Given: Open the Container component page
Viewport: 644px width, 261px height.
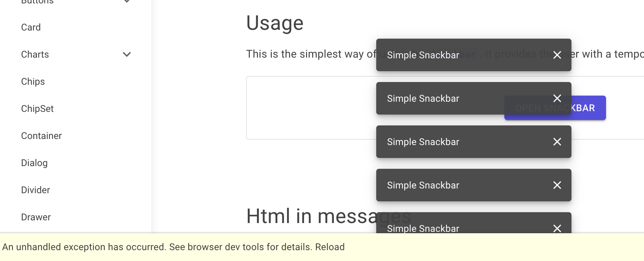Looking at the screenshot, I should tap(41, 136).
